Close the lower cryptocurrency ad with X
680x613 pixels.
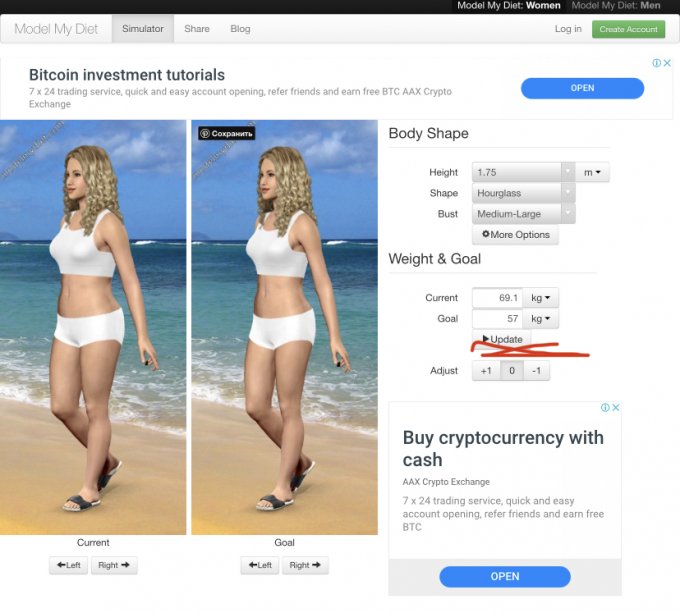pos(616,408)
